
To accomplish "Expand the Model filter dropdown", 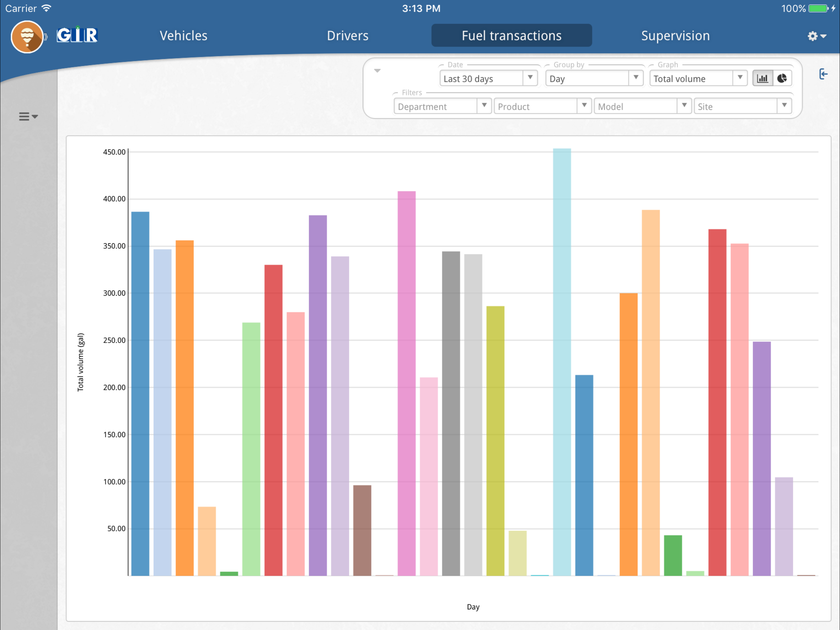I will (642, 106).
